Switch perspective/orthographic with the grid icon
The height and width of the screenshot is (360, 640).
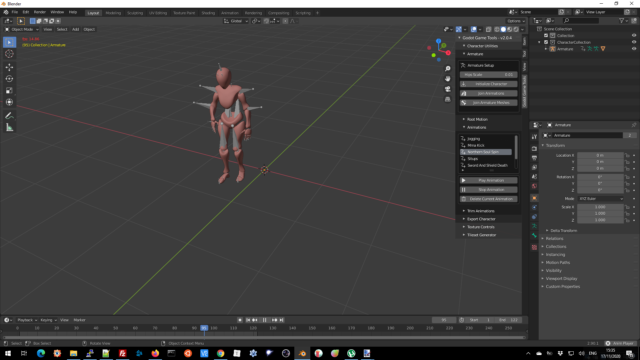coord(448,99)
